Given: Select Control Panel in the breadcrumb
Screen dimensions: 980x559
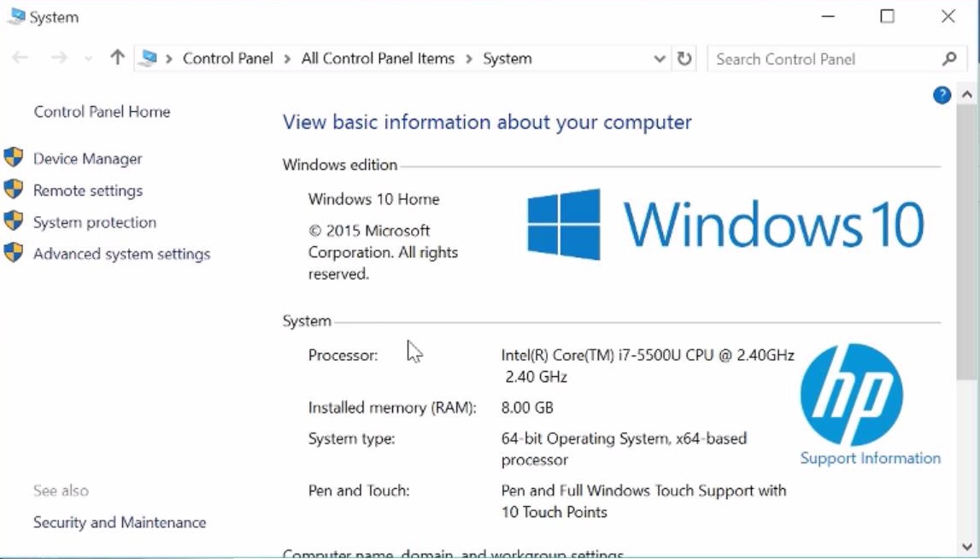Looking at the screenshot, I should pos(227,58).
